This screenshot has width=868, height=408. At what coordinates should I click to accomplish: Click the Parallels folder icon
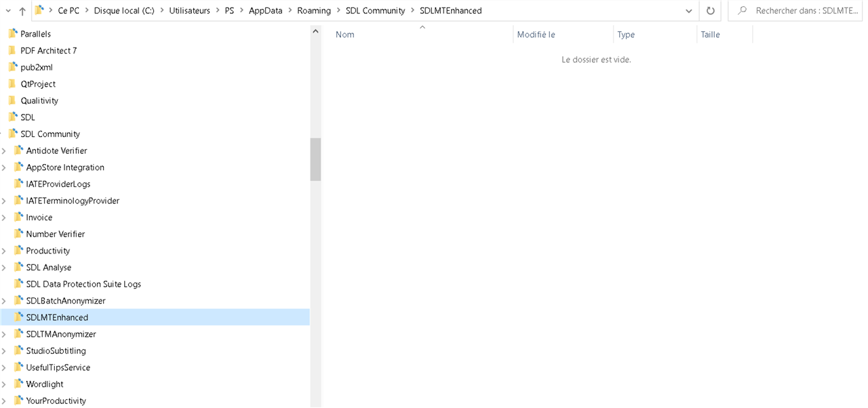[x=12, y=34]
